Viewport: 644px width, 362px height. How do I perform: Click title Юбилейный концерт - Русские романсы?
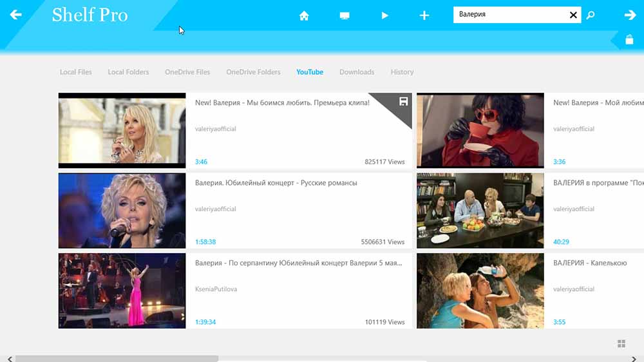click(x=276, y=183)
